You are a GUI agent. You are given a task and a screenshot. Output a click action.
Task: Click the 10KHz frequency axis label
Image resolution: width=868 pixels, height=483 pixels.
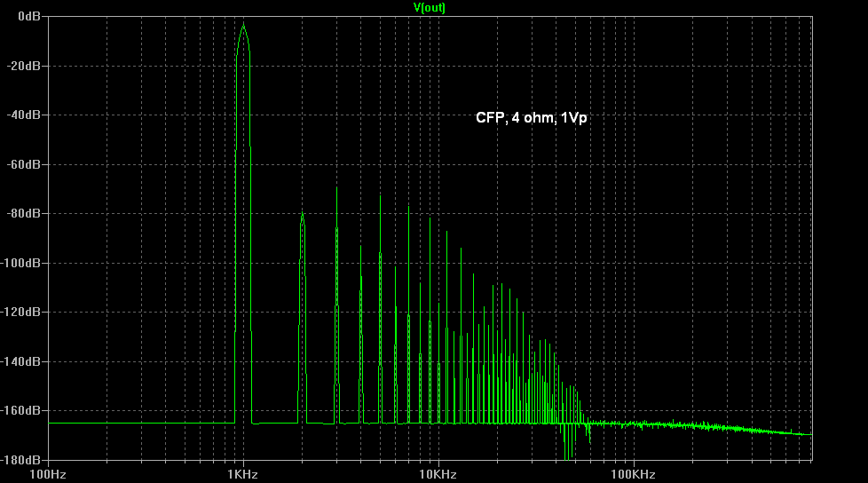click(x=438, y=475)
